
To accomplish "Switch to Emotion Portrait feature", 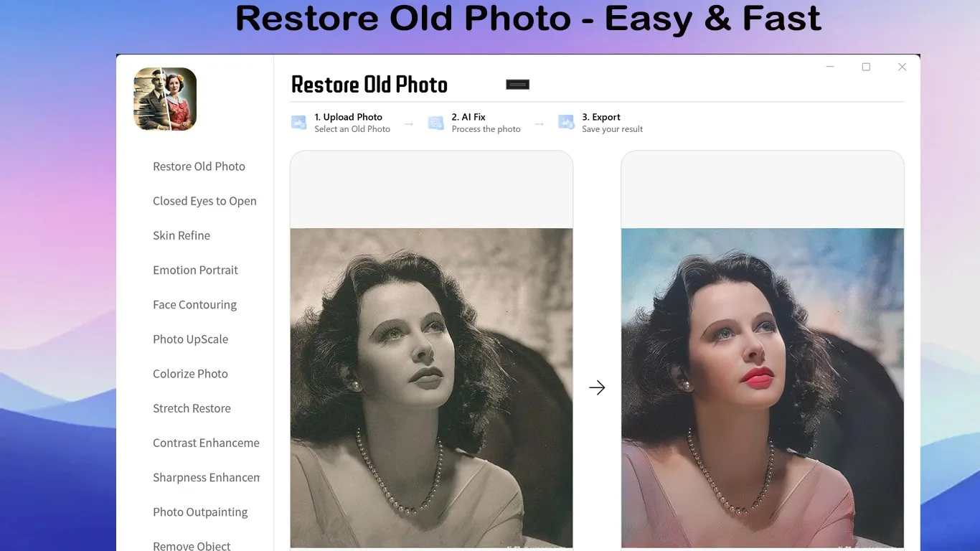I will (x=195, y=270).
